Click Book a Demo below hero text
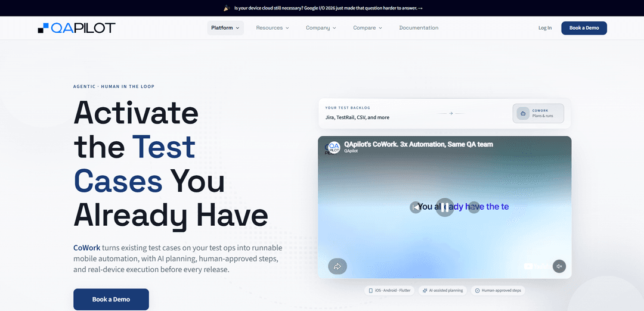The width and height of the screenshot is (644, 311). point(111,299)
